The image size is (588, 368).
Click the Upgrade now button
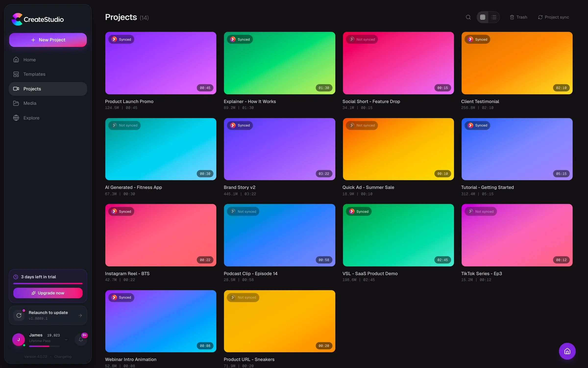point(48,293)
